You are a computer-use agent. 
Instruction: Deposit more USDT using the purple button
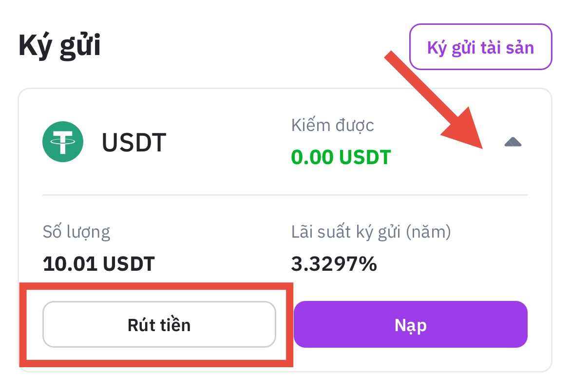point(410,324)
